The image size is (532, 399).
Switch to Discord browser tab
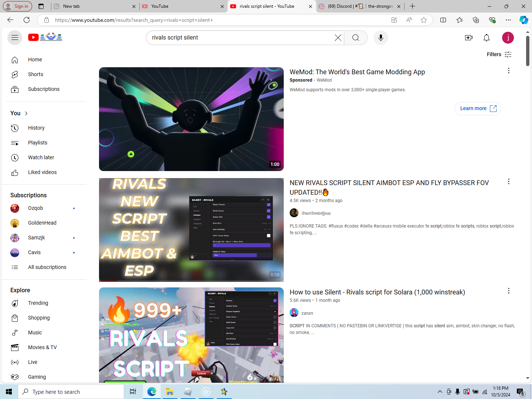click(x=360, y=6)
